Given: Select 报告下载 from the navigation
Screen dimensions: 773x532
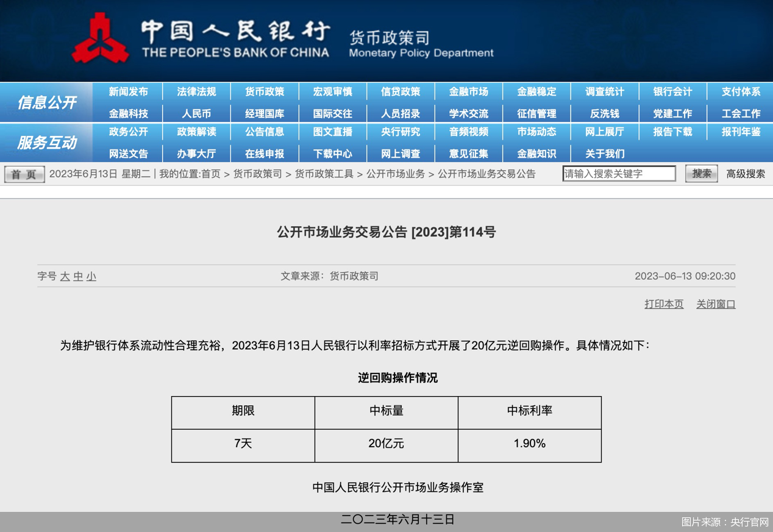Looking at the screenshot, I should click(x=672, y=132).
